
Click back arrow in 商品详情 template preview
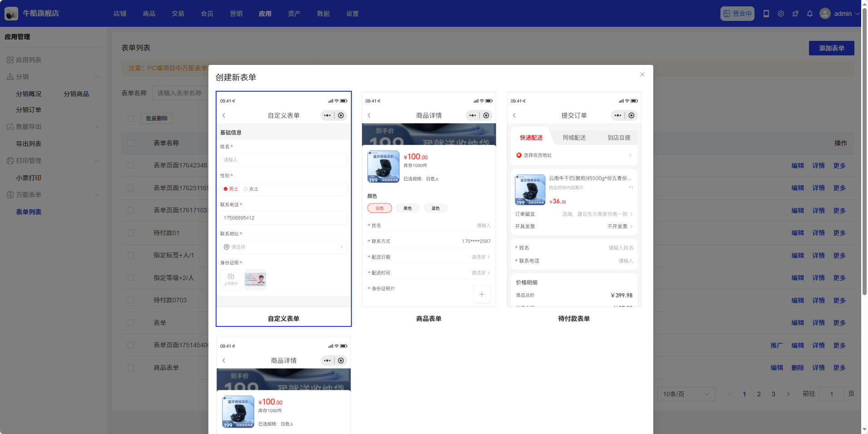pos(369,115)
